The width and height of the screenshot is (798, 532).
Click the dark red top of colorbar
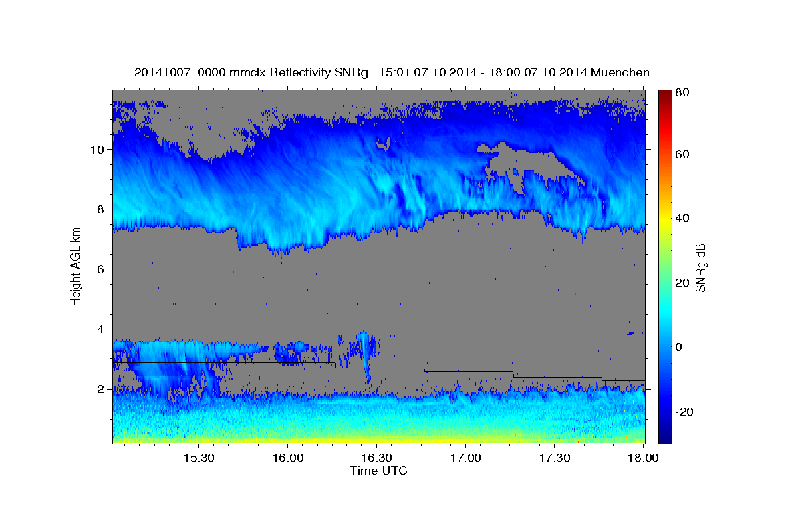[x=665, y=96]
